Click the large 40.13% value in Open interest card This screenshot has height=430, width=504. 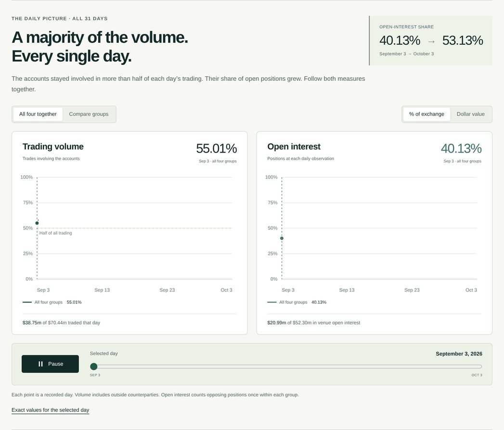coord(461,148)
